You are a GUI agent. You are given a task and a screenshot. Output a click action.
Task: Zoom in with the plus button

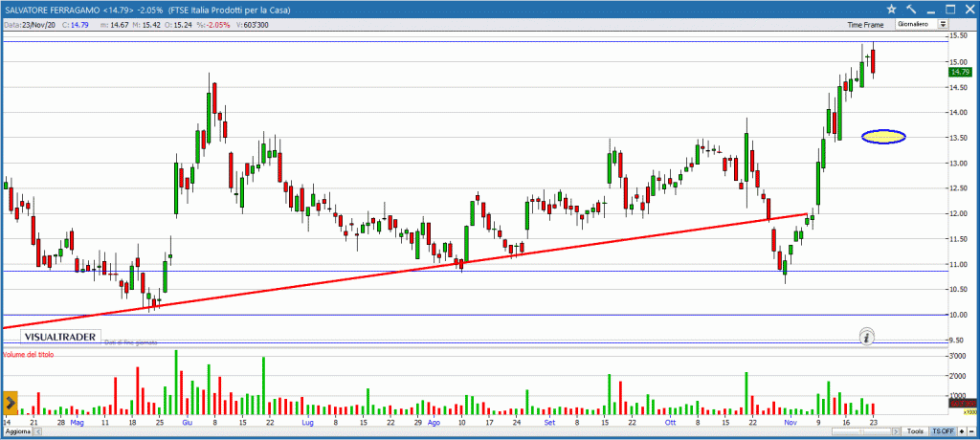tap(962, 432)
